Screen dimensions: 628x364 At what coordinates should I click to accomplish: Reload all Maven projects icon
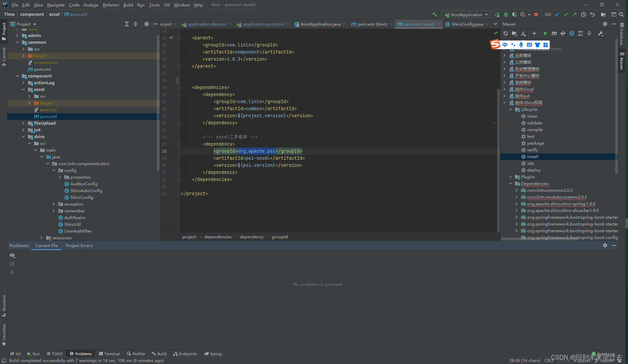point(505,34)
